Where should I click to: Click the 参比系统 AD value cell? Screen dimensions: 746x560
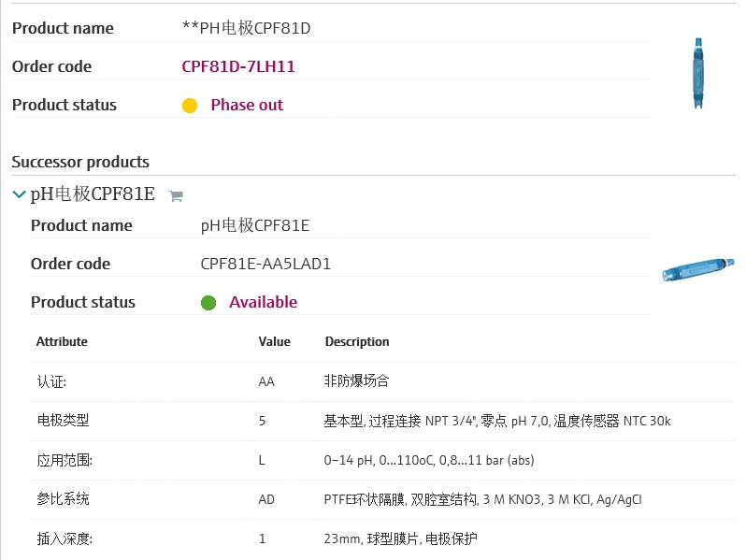[x=266, y=499]
